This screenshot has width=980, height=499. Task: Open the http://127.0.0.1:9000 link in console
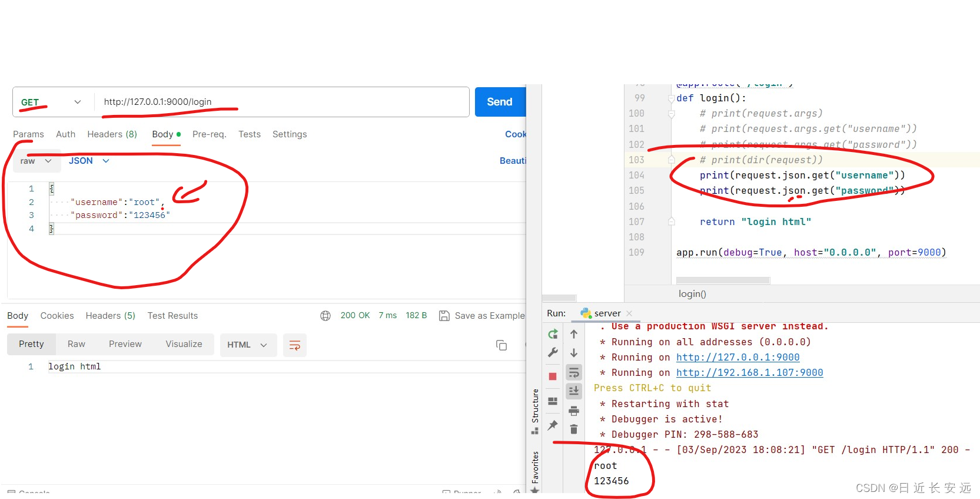[x=738, y=357]
